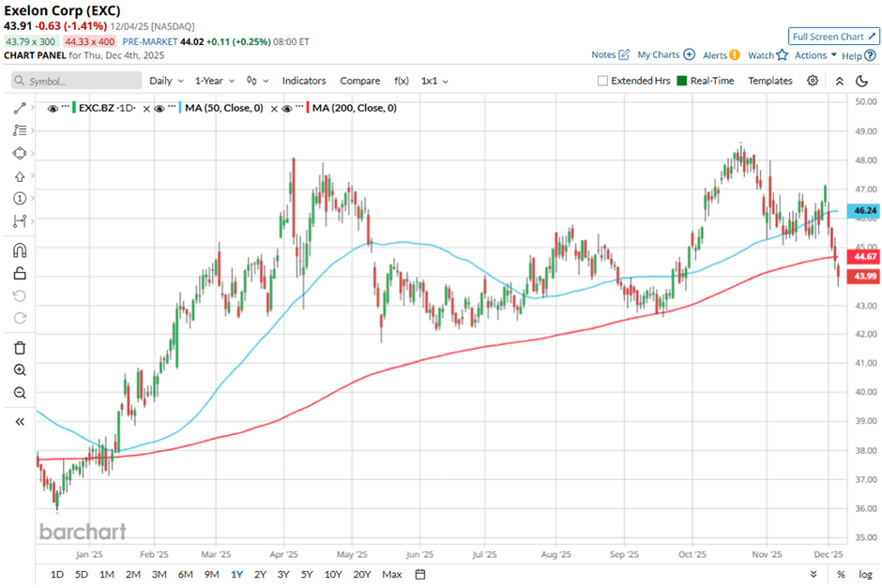Open the My Charts link
882x588 pixels.
[665, 55]
